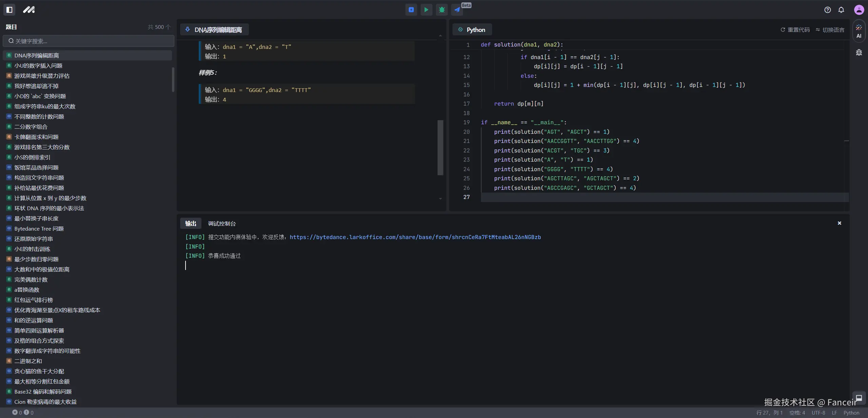Close the output panel
This screenshot has height=418, width=868.
840,223
